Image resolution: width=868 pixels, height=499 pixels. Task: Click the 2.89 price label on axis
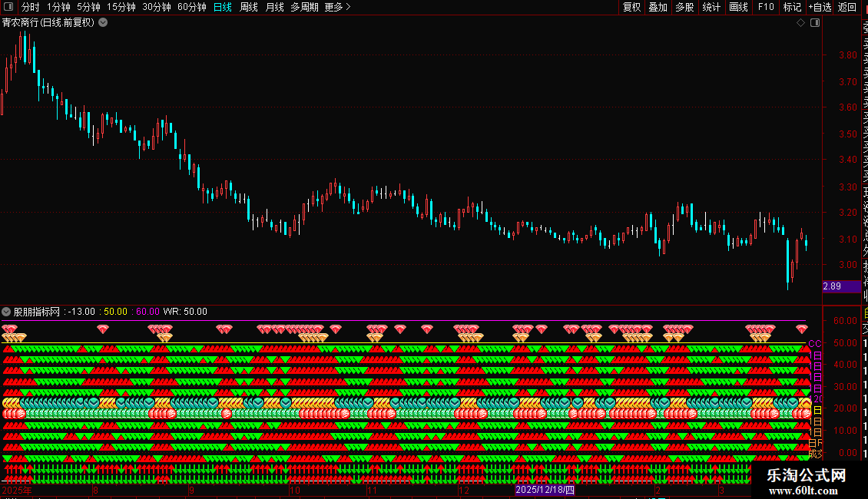[841, 286]
